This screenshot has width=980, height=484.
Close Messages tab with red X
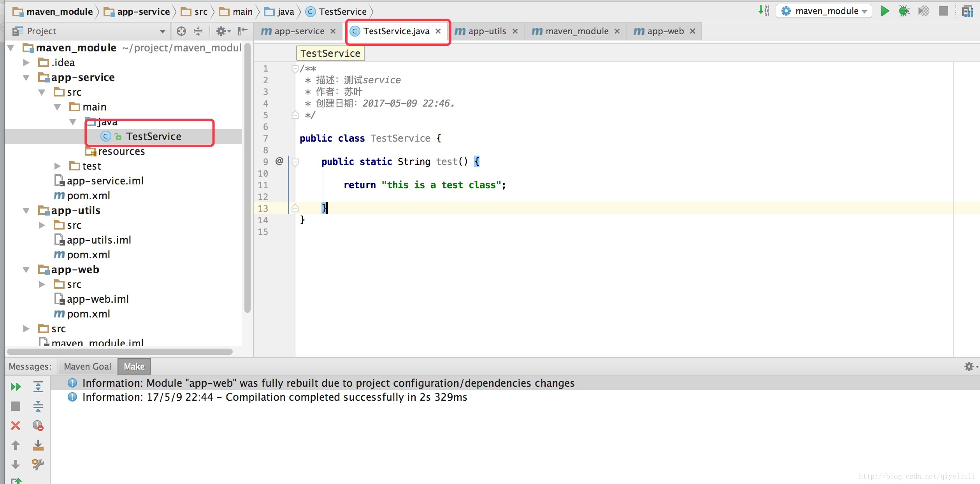[x=16, y=426]
